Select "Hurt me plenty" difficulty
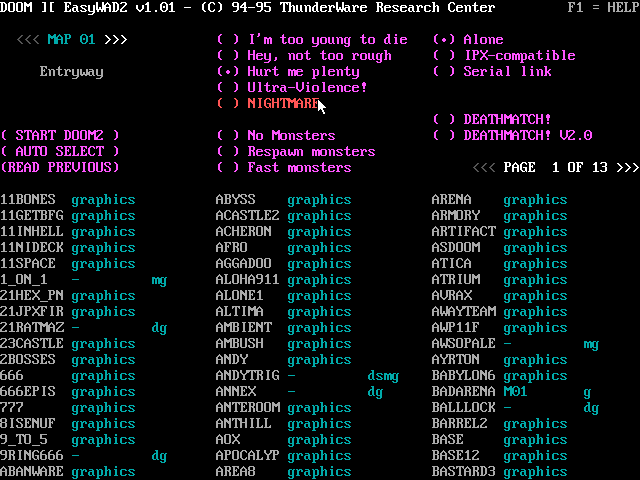Image resolution: width=640 pixels, height=480 pixels. pyautogui.click(x=288, y=71)
